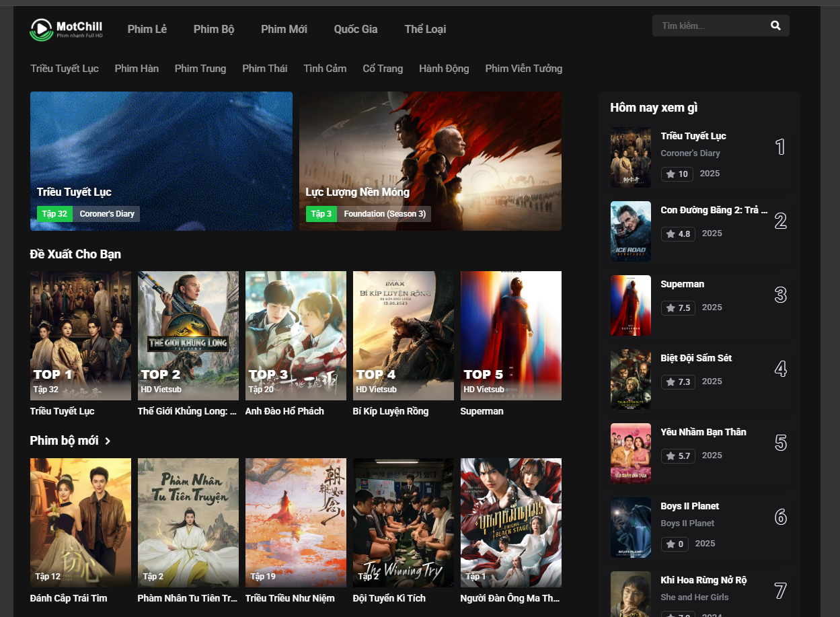Screen dimensions: 840x617
Task: Open the Lực Lượng Nền Móng featured banner
Action: (430, 161)
